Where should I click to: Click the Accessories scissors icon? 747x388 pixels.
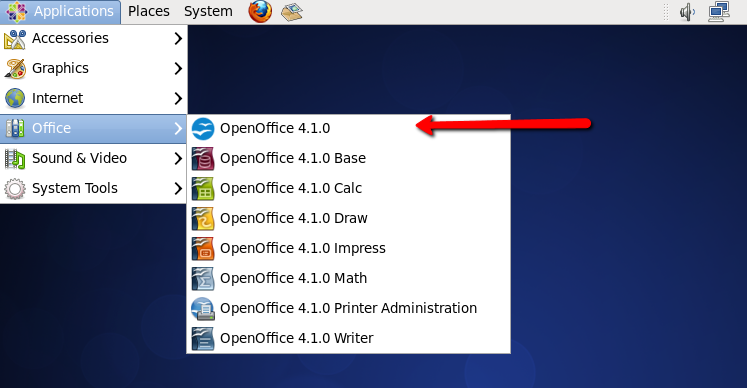click(x=15, y=39)
